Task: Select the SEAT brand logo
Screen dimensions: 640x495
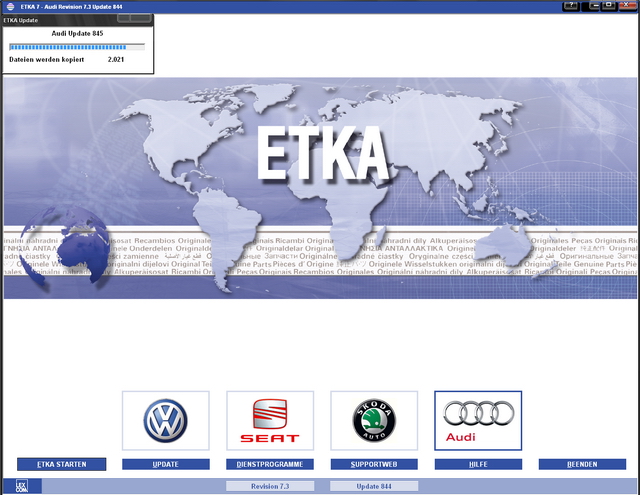Action: click(x=270, y=421)
